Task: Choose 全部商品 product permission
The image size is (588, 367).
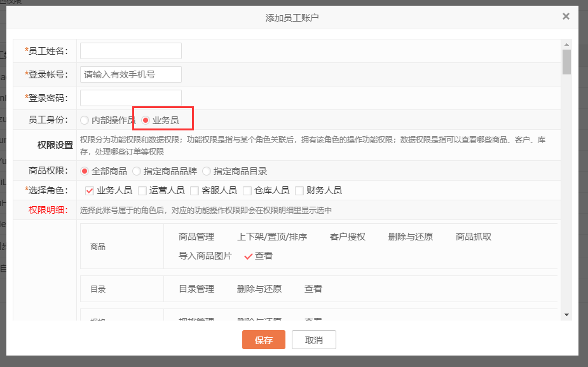Action: [85, 171]
